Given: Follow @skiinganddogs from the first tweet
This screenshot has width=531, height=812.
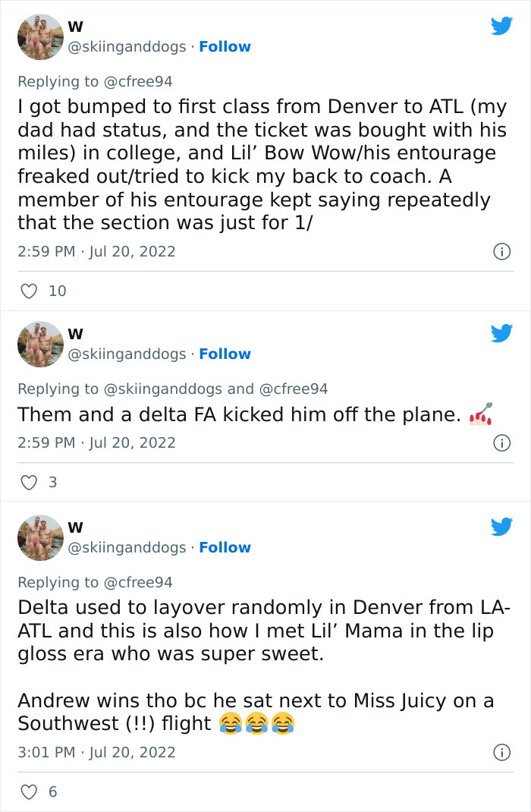Looking at the screenshot, I should (x=225, y=47).
